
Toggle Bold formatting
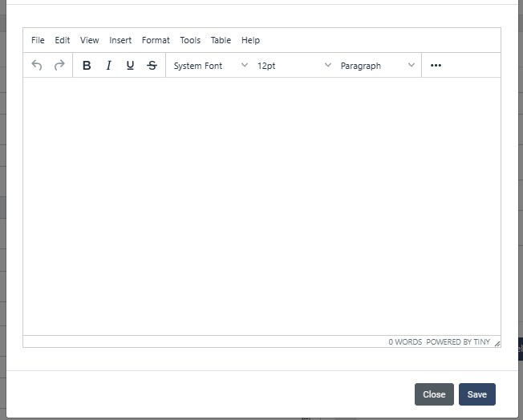(x=87, y=66)
